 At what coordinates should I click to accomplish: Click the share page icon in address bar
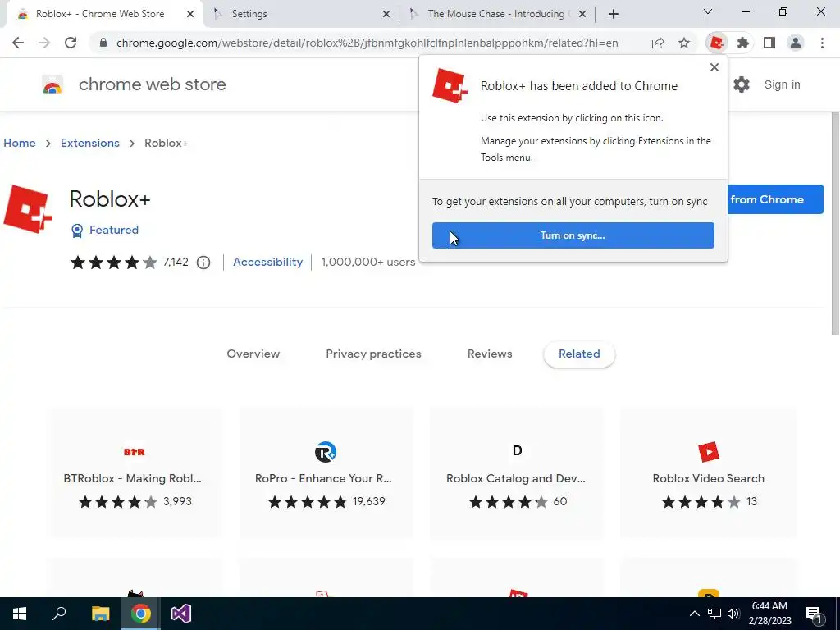658,43
